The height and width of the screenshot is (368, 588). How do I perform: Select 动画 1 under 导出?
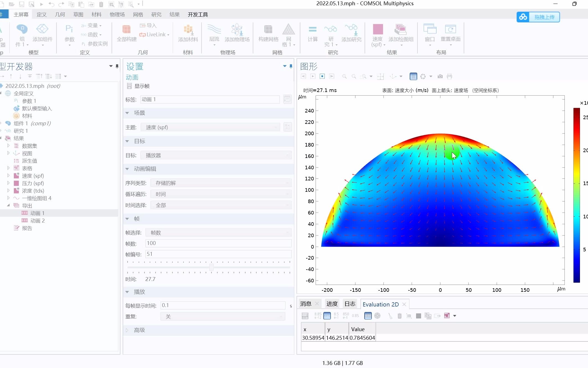coord(37,213)
